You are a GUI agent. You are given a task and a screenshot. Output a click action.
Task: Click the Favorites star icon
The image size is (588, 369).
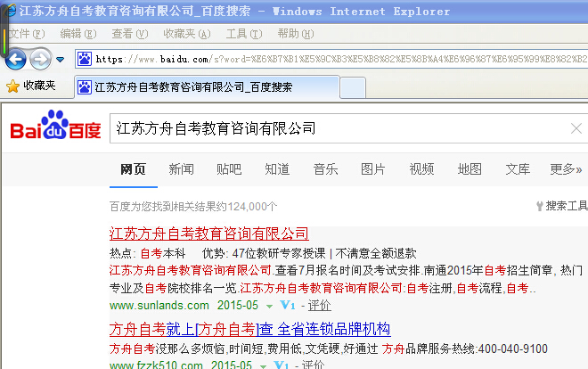pos(12,86)
